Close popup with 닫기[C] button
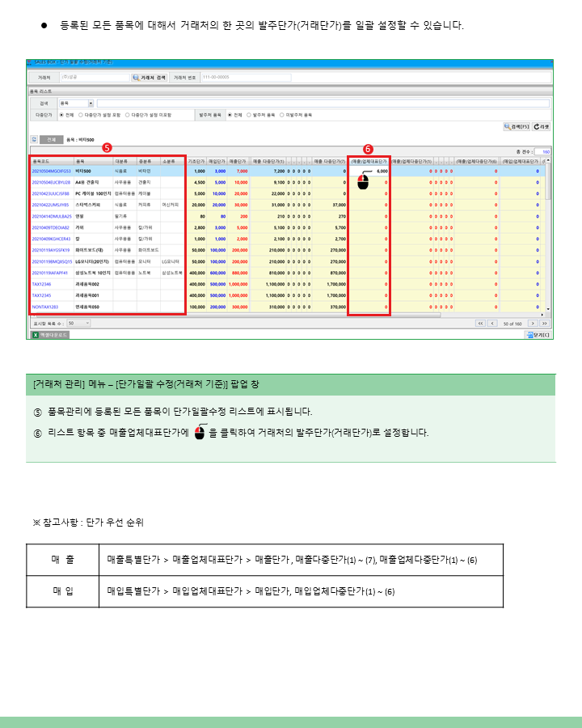This screenshot has width=582, height=728. (538, 335)
